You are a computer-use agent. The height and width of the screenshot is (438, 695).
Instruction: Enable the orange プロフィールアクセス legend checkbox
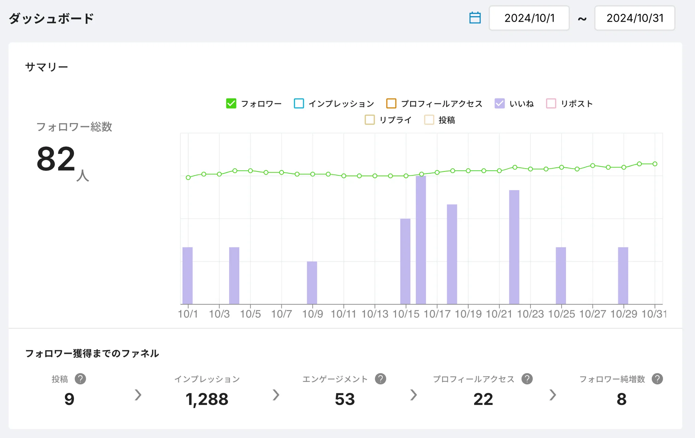[x=391, y=103]
